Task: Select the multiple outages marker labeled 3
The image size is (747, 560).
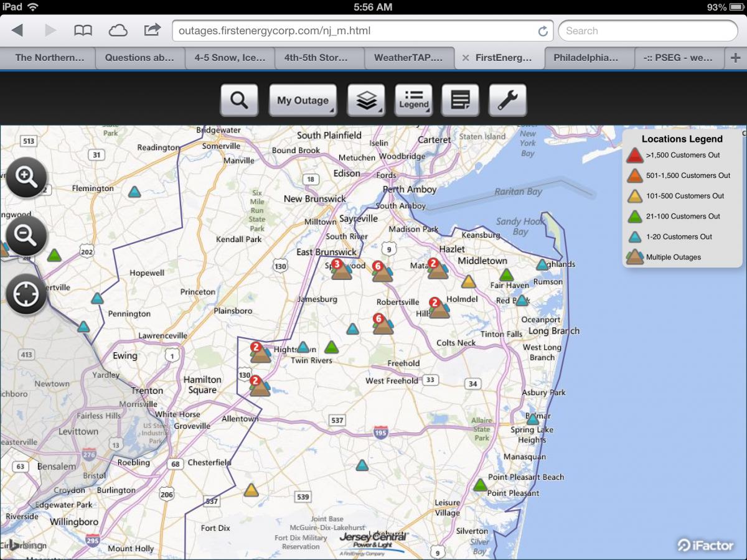Action: tap(341, 269)
